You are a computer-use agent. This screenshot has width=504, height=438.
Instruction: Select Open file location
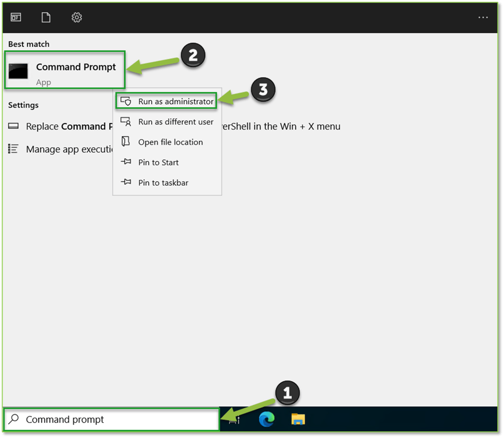click(170, 142)
